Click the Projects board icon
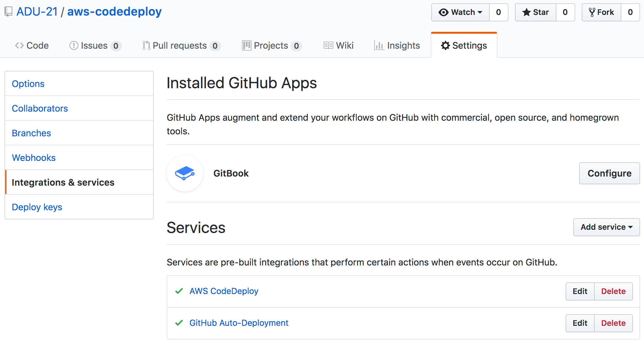The image size is (644, 344). (247, 45)
